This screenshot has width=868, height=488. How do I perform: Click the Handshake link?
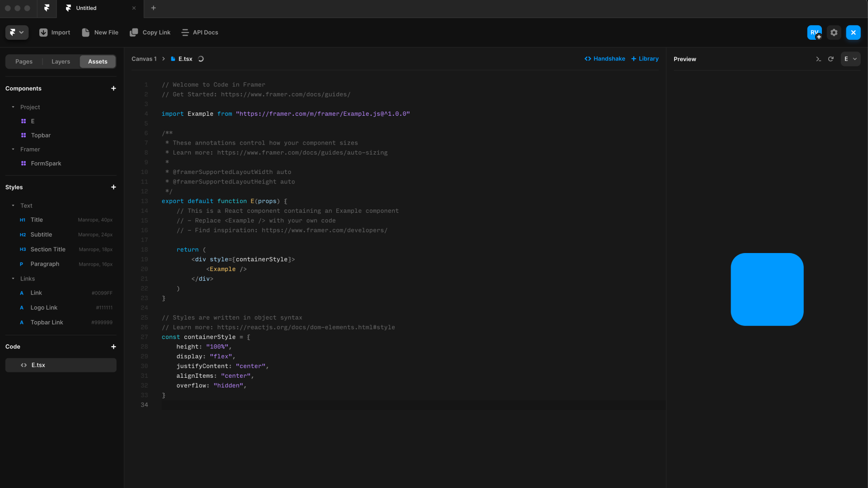(604, 59)
